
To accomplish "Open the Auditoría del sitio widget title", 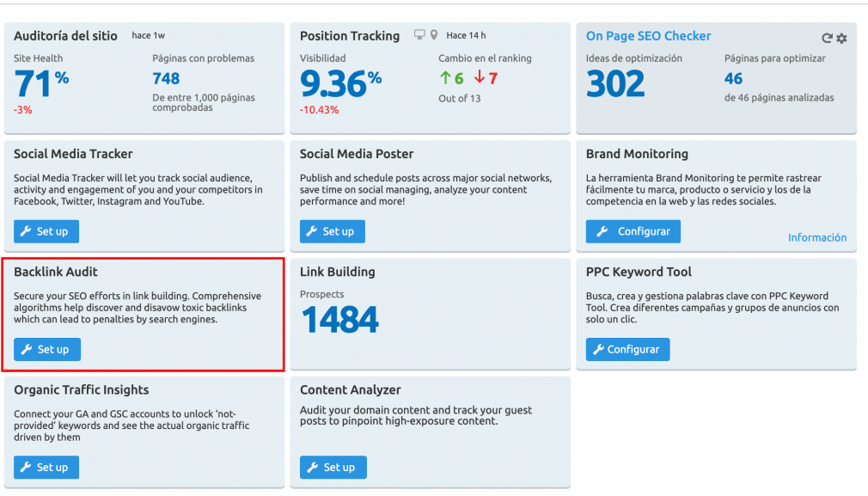I will pos(65,36).
